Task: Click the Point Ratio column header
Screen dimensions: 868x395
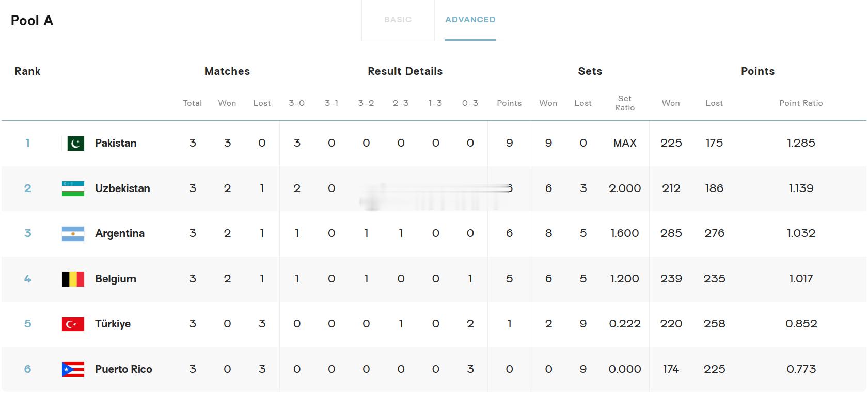Action: tap(801, 103)
